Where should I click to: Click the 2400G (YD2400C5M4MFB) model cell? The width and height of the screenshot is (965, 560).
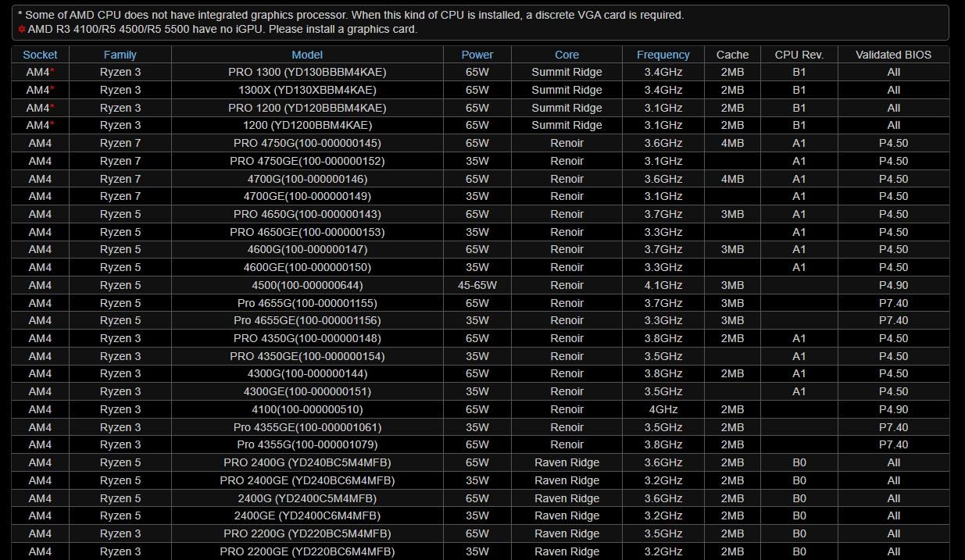(x=307, y=498)
